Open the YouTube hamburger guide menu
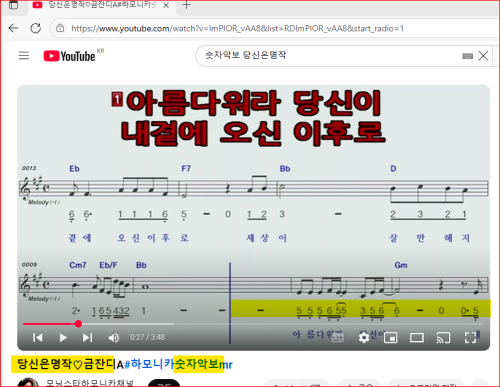The height and width of the screenshot is (387, 500). click(24, 55)
